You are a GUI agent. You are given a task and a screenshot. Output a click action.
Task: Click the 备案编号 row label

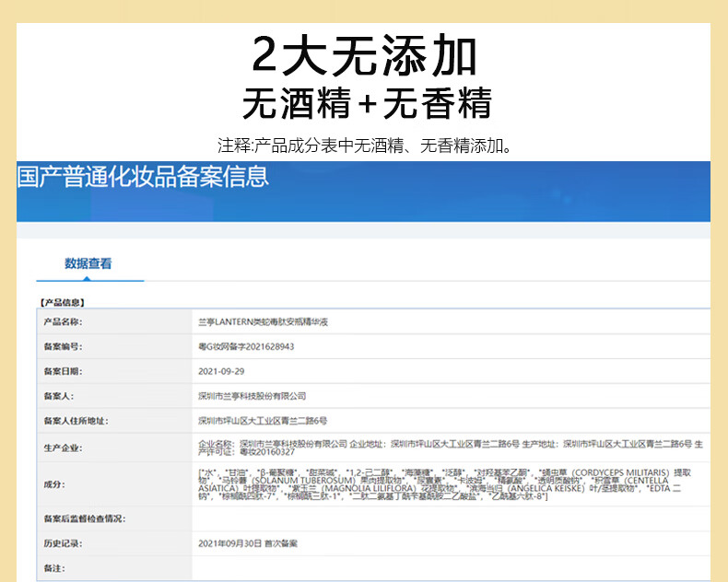[63, 346]
